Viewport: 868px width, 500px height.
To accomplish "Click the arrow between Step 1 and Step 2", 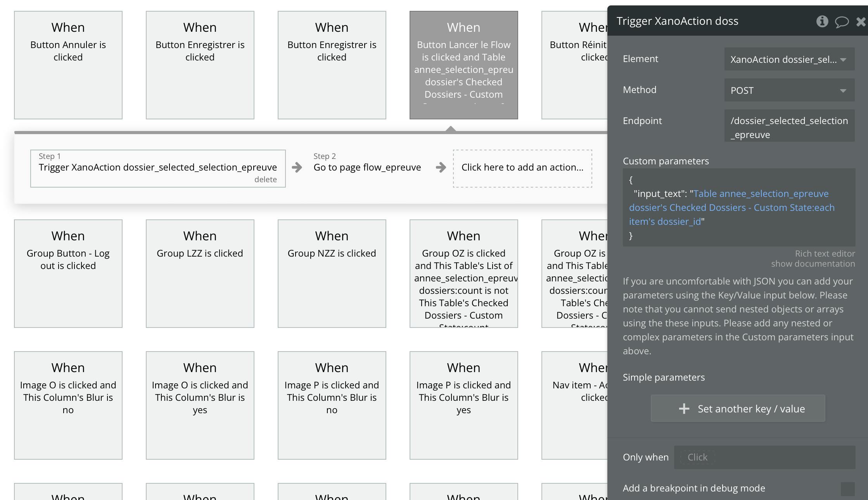I will coord(297,167).
